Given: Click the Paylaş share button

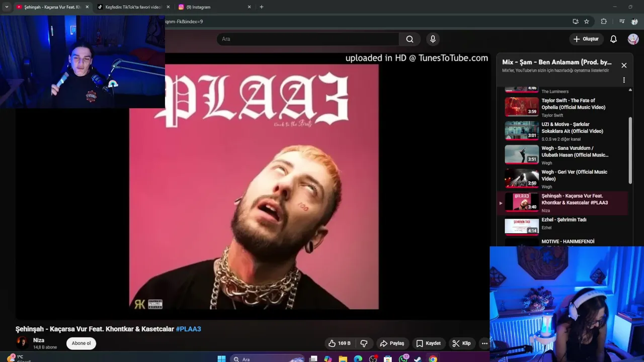Looking at the screenshot, I should coord(392,343).
